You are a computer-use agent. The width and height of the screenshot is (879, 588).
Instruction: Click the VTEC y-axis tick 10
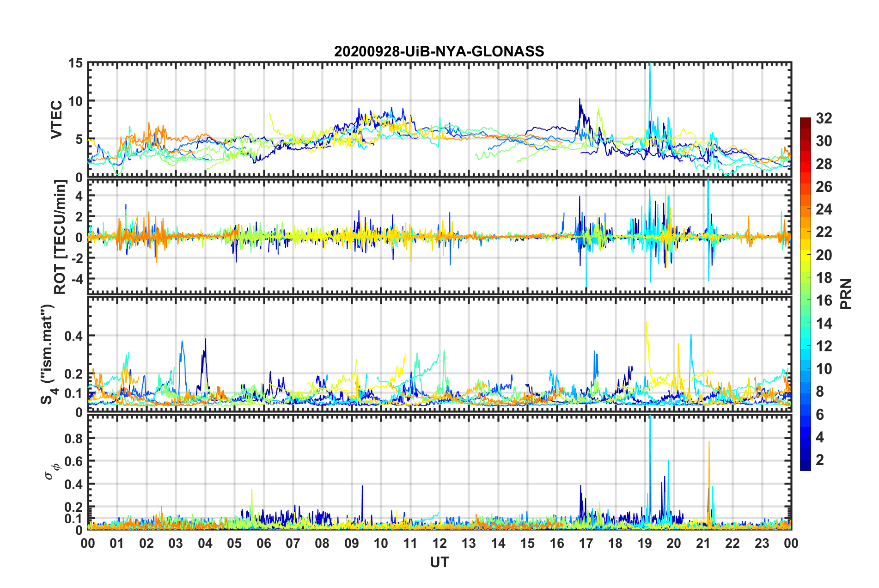pos(75,101)
